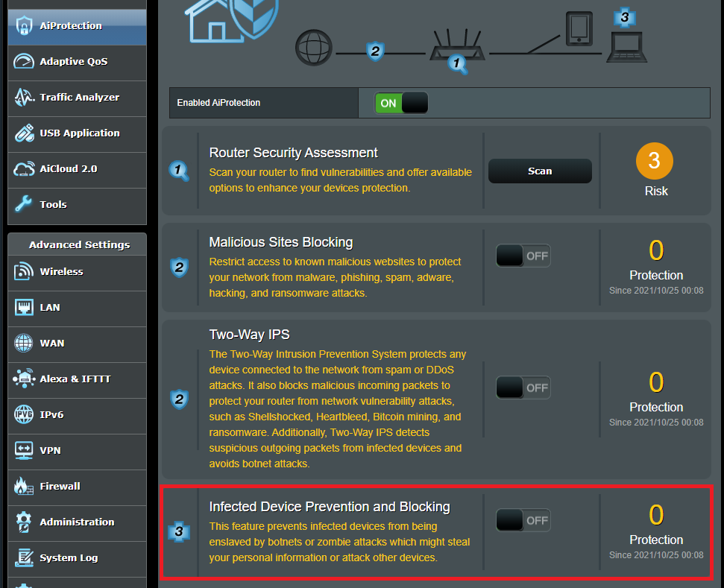Image resolution: width=724 pixels, height=588 pixels.
Task: Click magnifier badge 1 under router diagram
Action: [x=458, y=64]
